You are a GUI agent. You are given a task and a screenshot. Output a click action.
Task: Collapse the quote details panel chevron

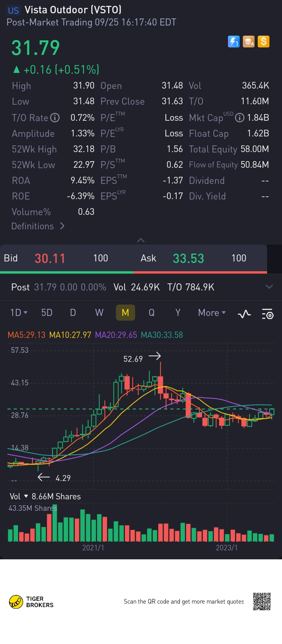click(141, 240)
